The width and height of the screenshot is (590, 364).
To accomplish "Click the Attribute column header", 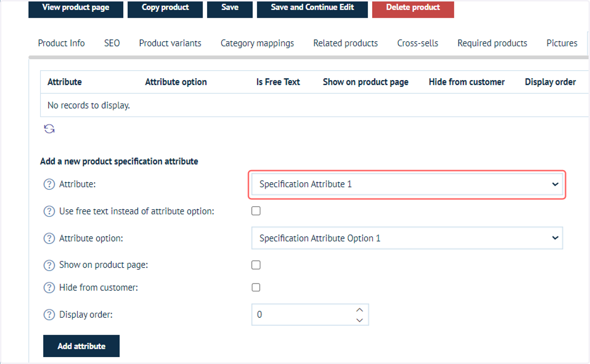I will tap(64, 82).
